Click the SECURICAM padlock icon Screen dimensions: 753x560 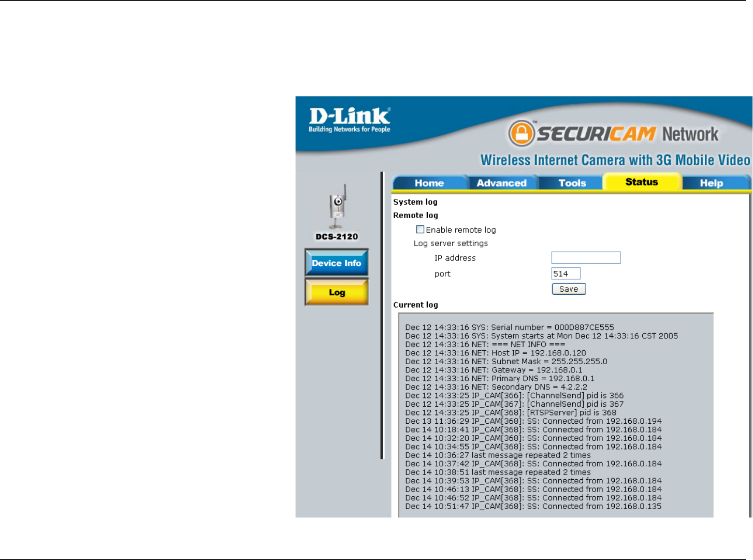pyautogui.click(x=521, y=134)
